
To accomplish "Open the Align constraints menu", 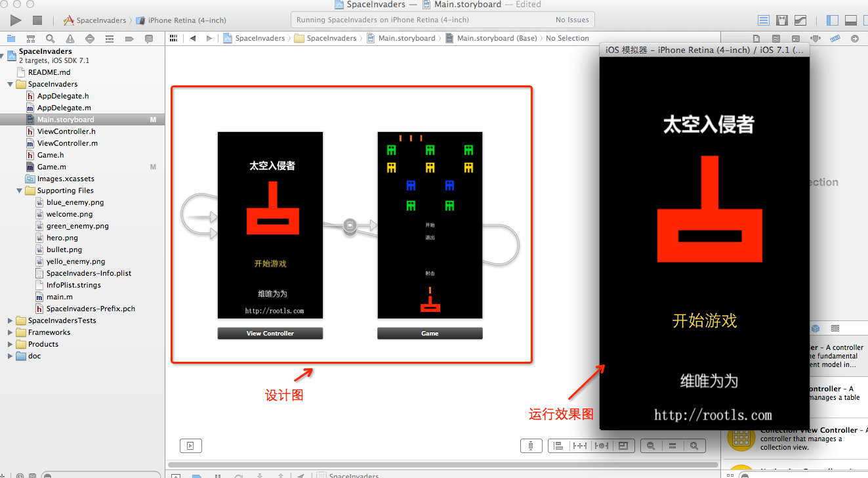I will [x=558, y=446].
